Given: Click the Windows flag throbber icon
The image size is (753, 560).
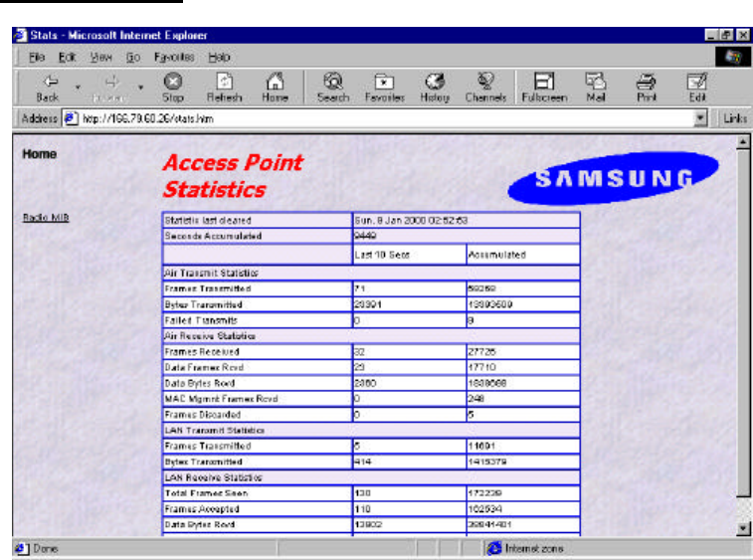Looking at the screenshot, I should click(x=733, y=57).
